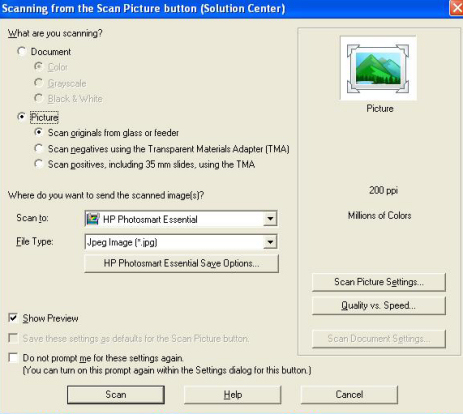The image size is (463, 414).
Task: Cancel the scan dialog
Action: 349,395
